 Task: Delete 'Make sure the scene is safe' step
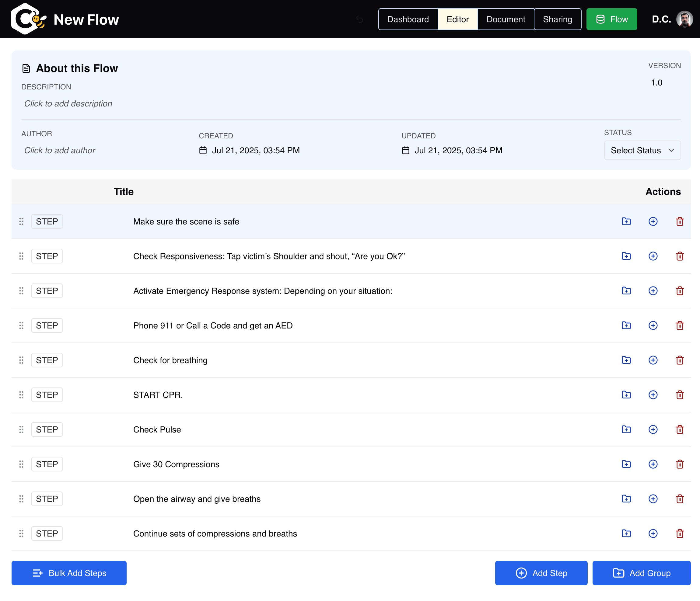pyautogui.click(x=680, y=221)
